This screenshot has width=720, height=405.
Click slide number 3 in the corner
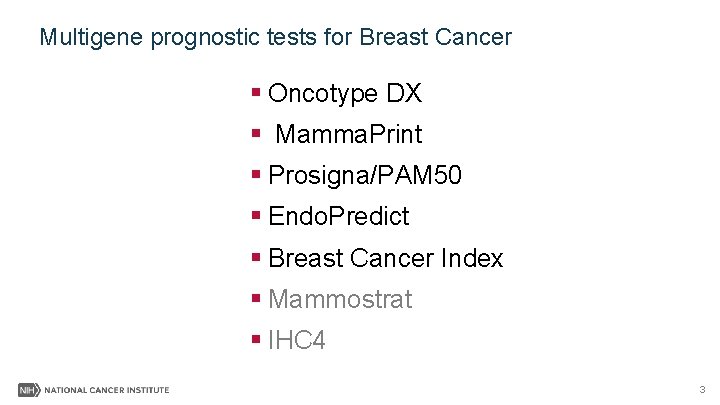coord(702,389)
